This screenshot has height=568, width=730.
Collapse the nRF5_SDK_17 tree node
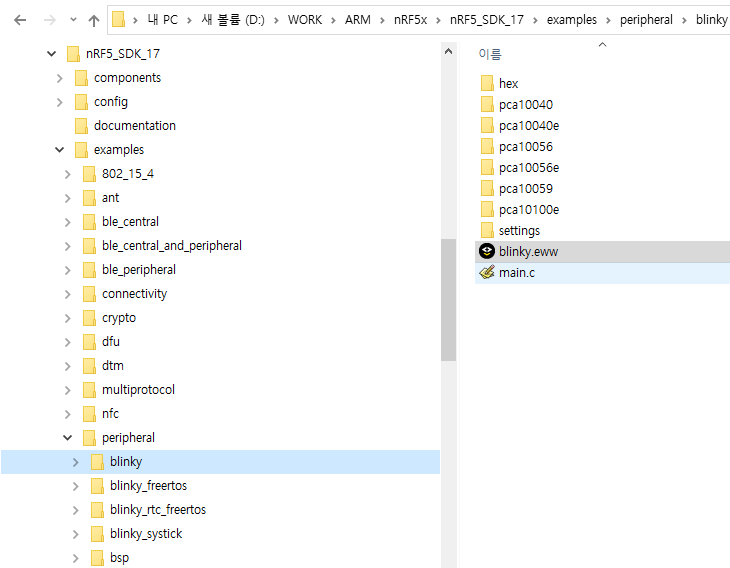pos(51,54)
